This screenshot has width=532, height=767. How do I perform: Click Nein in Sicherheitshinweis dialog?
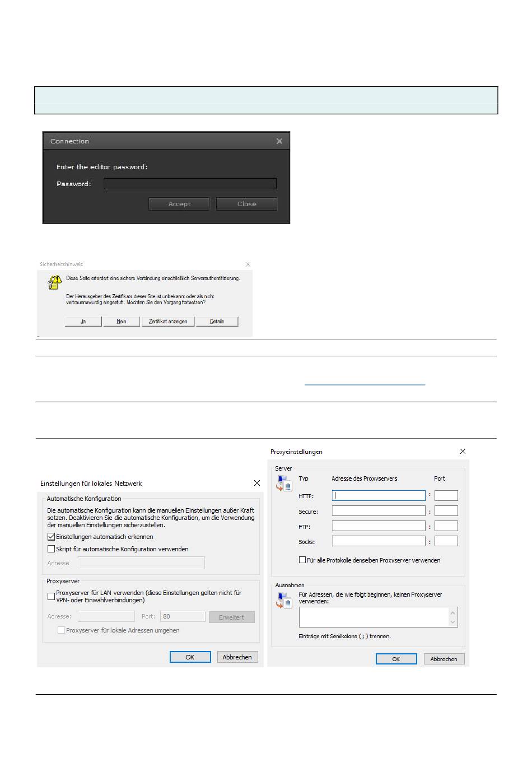pyautogui.click(x=122, y=322)
